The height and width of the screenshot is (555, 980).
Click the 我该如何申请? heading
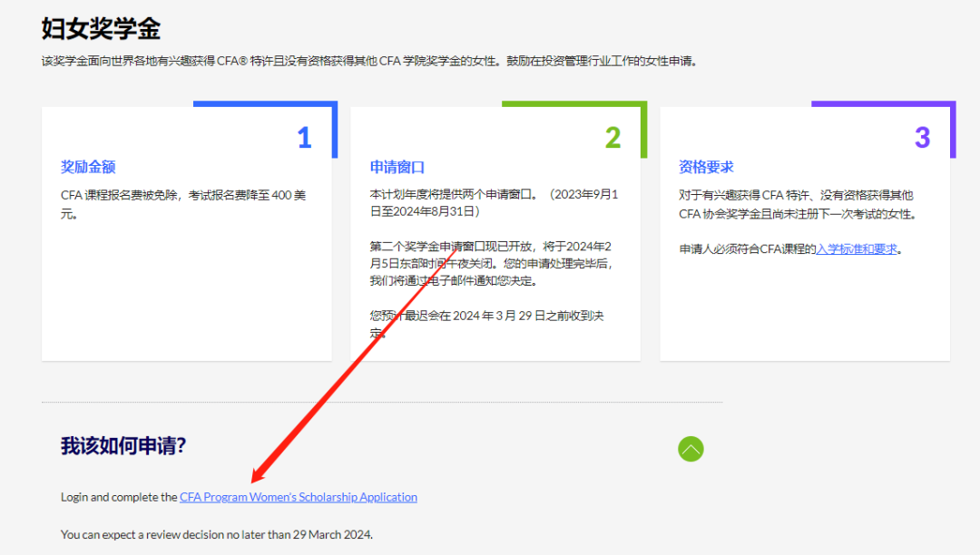coord(123,446)
